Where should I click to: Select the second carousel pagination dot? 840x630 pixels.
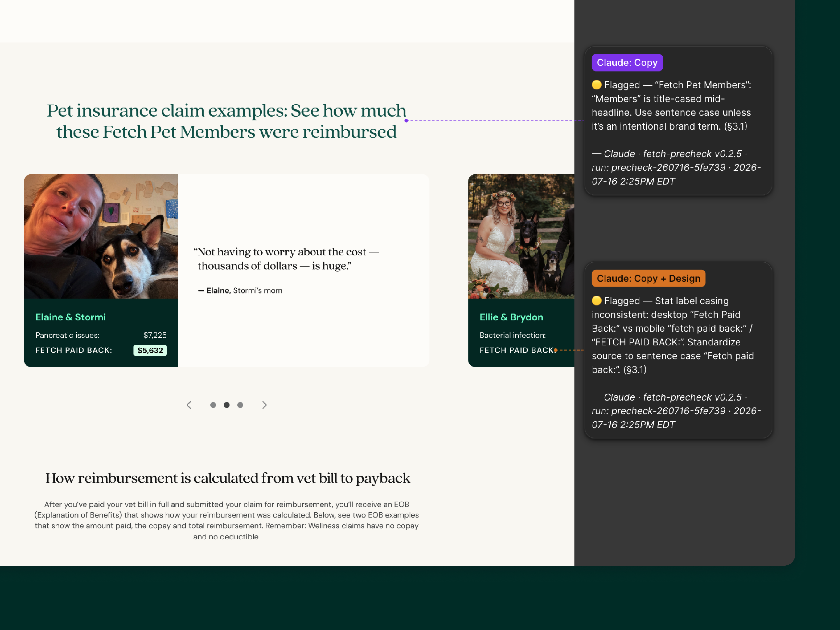227,405
